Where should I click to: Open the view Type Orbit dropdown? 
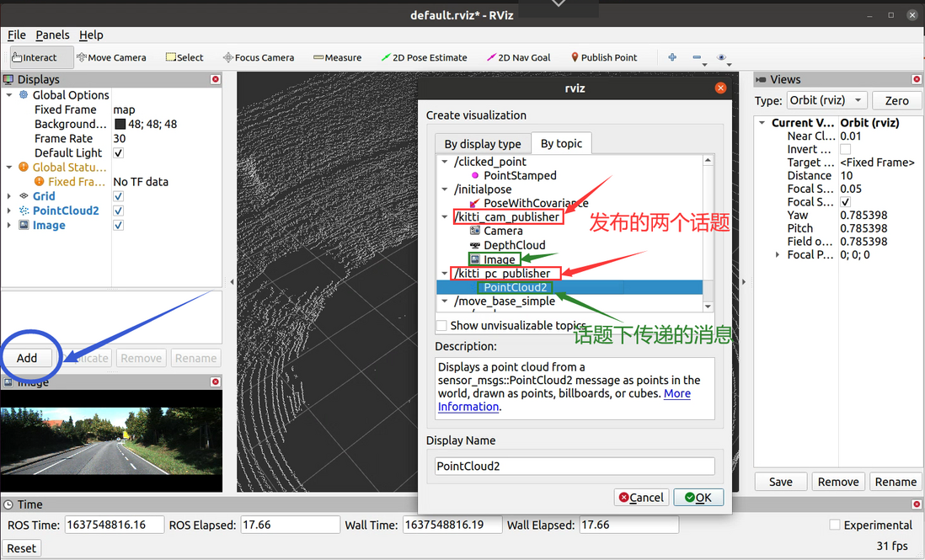(827, 100)
